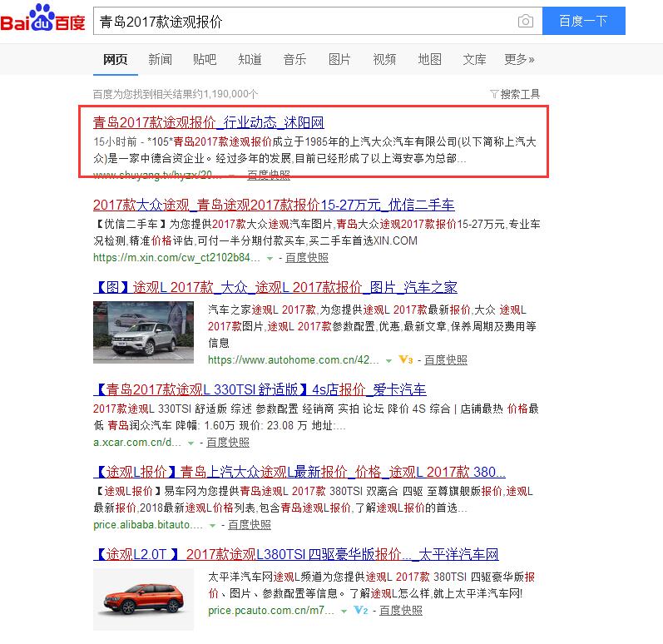Select the 网页 tab

(x=115, y=59)
